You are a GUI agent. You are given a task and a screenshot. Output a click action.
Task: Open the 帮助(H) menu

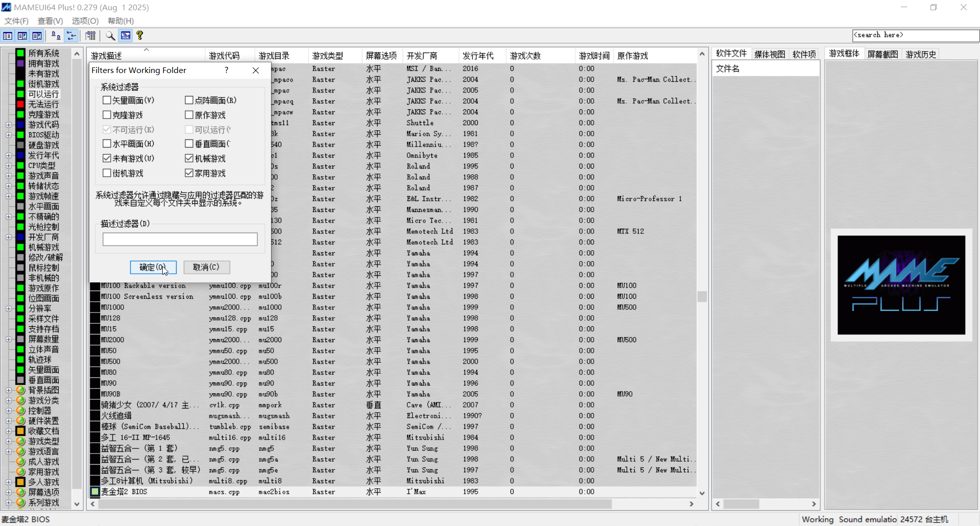[x=120, y=21]
